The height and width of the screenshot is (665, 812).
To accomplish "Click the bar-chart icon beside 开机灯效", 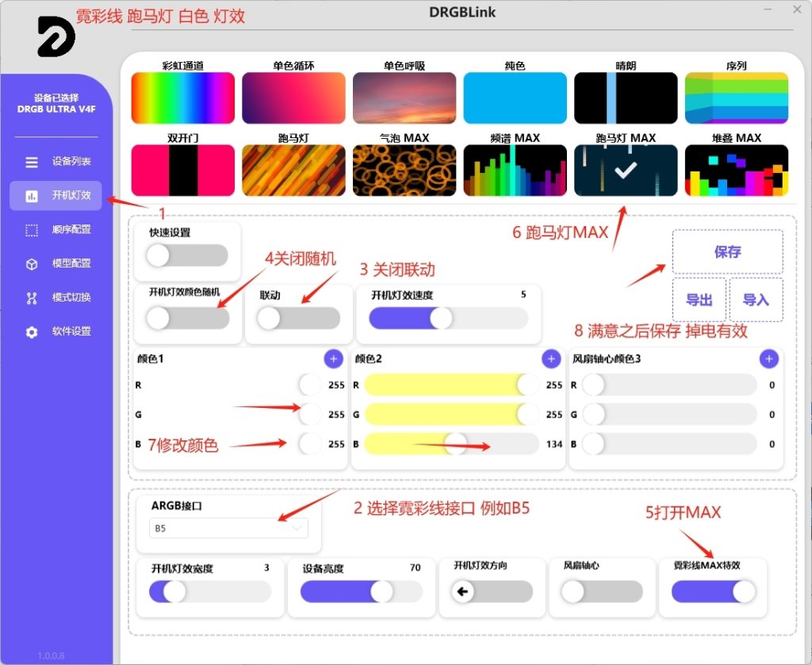I will pos(32,196).
